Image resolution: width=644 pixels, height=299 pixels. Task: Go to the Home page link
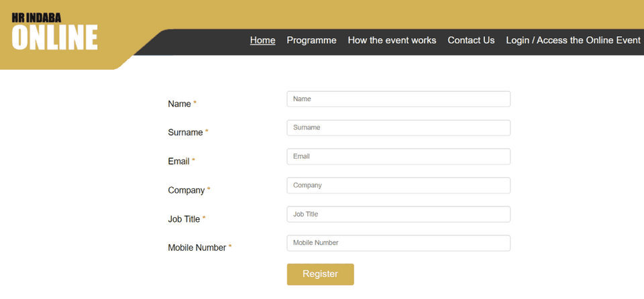coord(262,40)
